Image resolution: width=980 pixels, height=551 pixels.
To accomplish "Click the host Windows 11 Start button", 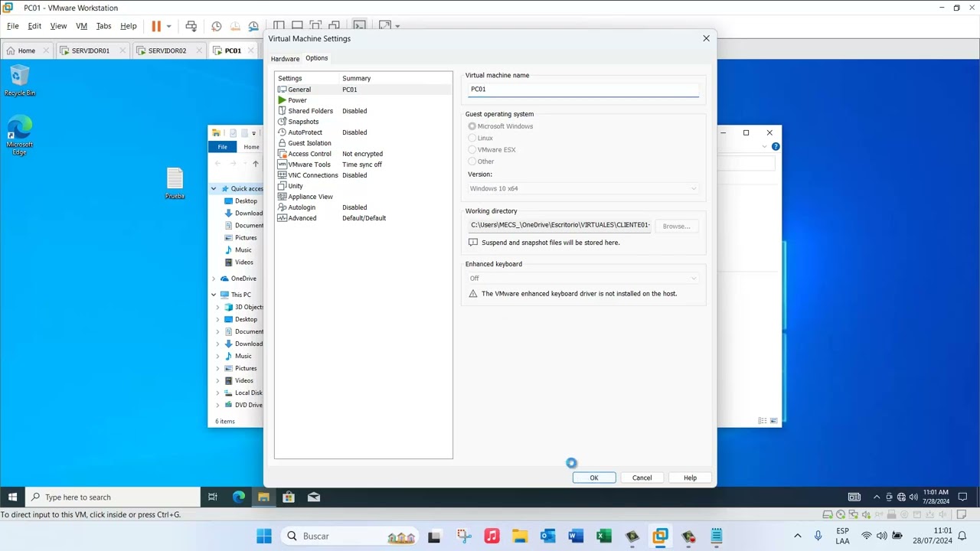I will click(x=264, y=536).
